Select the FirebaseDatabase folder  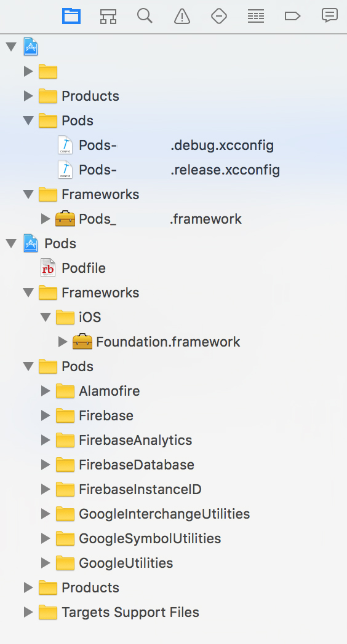(125, 465)
